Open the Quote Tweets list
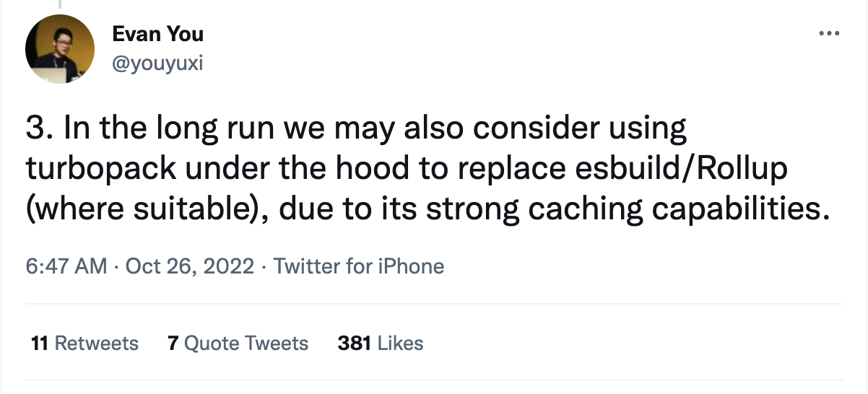The height and width of the screenshot is (394, 868). coord(246,343)
